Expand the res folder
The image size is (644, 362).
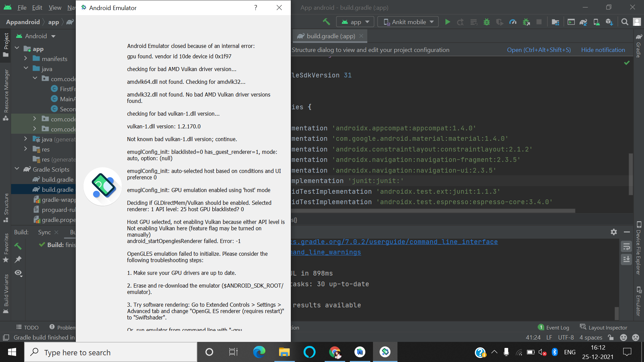(x=26, y=148)
